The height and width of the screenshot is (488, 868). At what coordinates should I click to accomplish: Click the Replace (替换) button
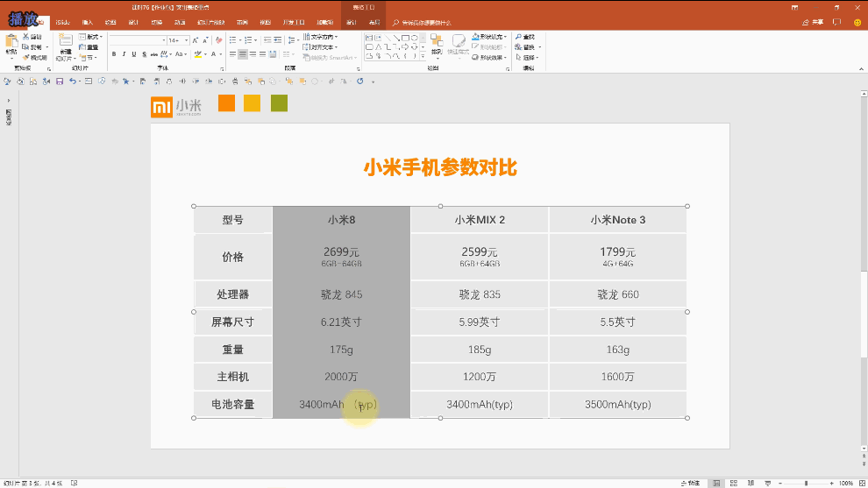point(527,47)
